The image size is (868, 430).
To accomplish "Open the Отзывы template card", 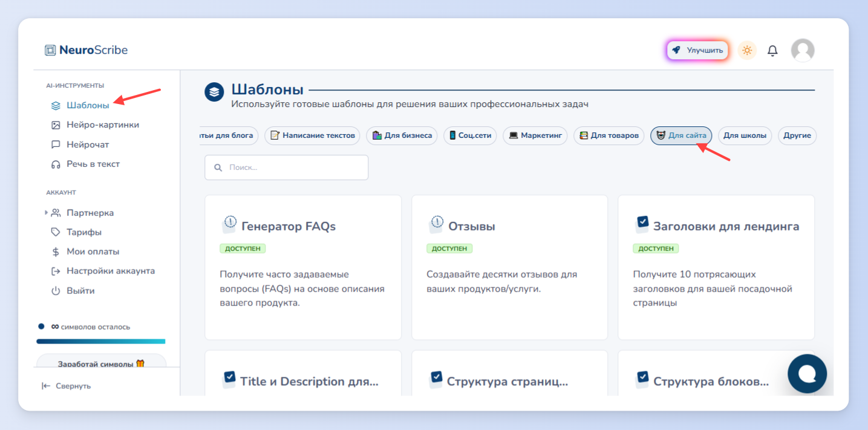I will [510, 267].
